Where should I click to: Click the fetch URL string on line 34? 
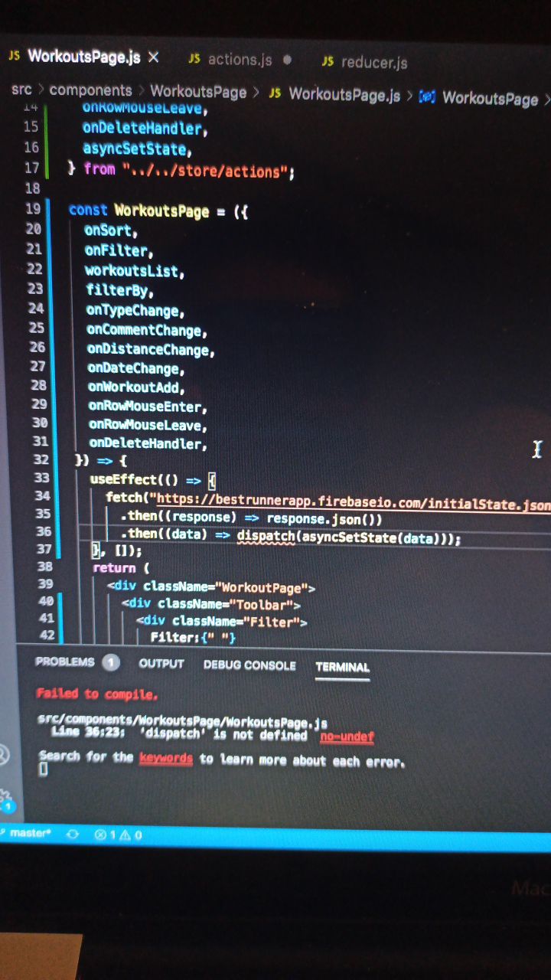coord(351,501)
